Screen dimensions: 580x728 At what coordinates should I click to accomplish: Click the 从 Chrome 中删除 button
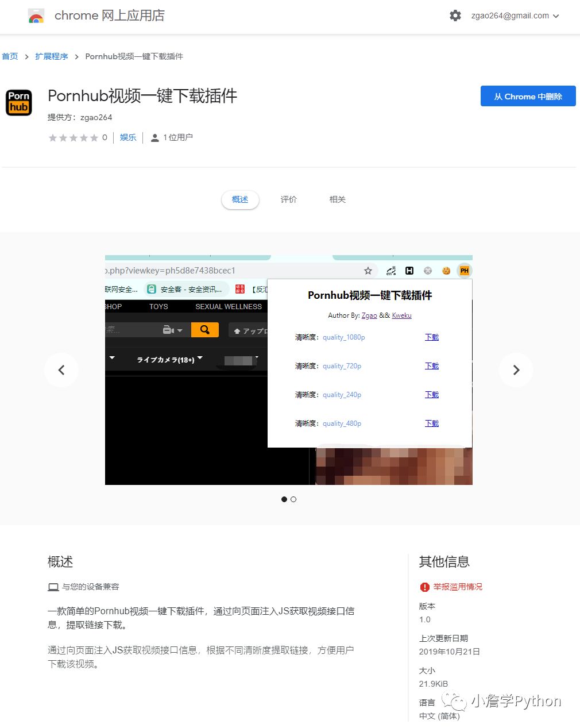528,97
